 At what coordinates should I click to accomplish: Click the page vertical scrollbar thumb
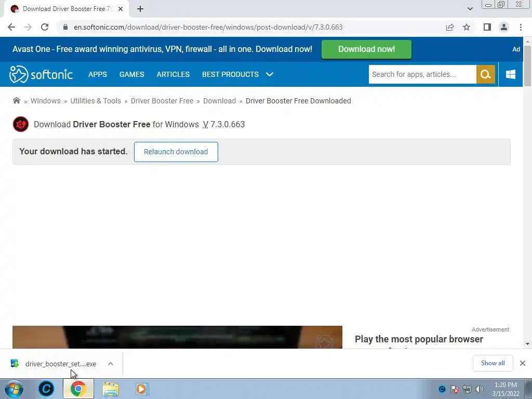[x=527, y=65]
